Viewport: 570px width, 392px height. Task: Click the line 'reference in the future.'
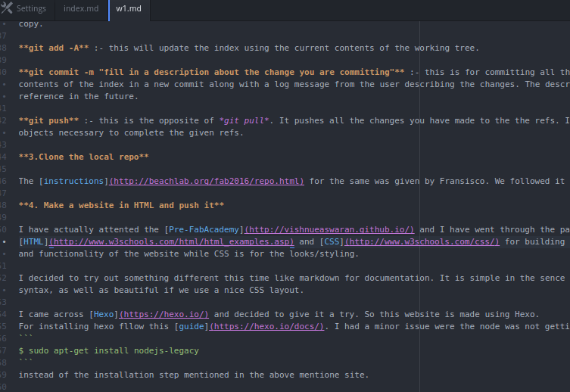(x=79, y=96)
